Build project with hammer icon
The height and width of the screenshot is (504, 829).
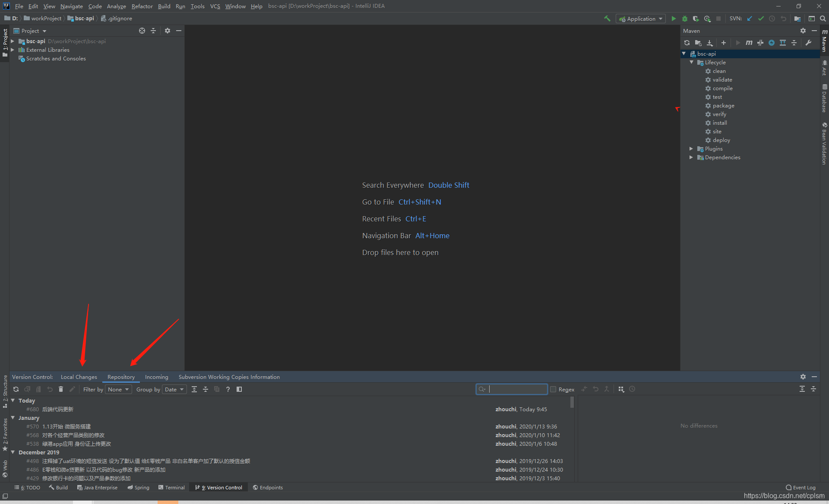click(x=607, y=19)
